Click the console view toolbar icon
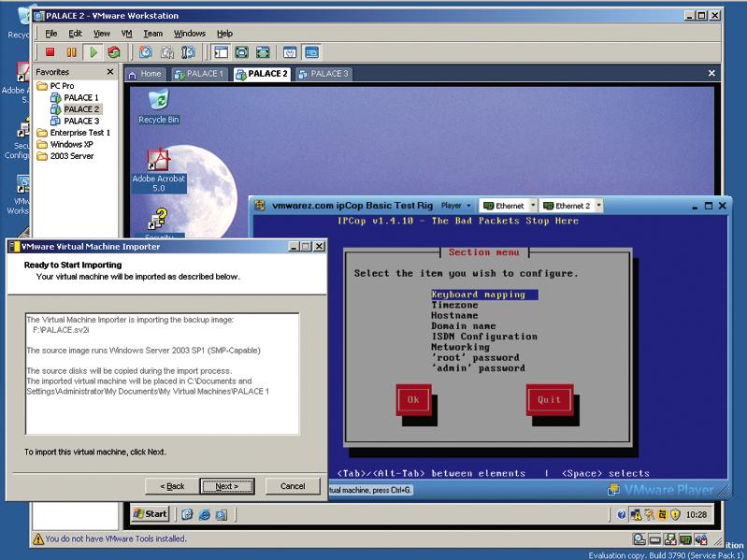The image size is (747, 560). (311, 52)
